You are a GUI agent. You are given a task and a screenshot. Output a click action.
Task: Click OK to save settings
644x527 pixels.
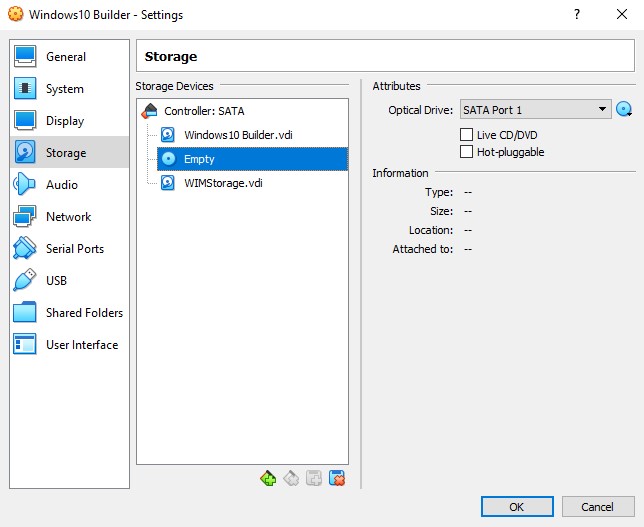pyautogui.click(x=517, y=507)
